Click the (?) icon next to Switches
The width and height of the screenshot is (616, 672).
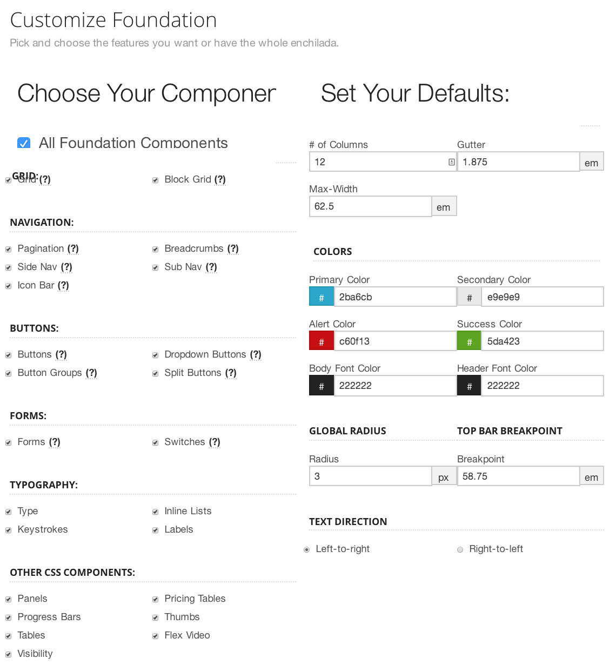coord(215,442)
